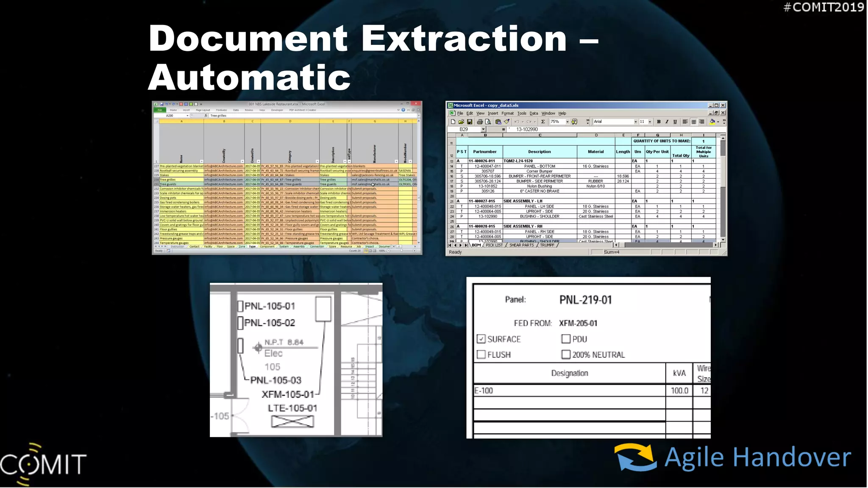Switch to the TRUMPF sheet tab
This screenshot has width=868, height=488.
(547, 245)
